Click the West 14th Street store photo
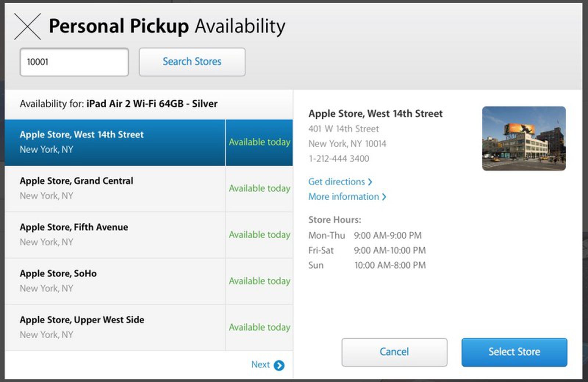Viewport: 588px width, 382px height. coord(524,137)
